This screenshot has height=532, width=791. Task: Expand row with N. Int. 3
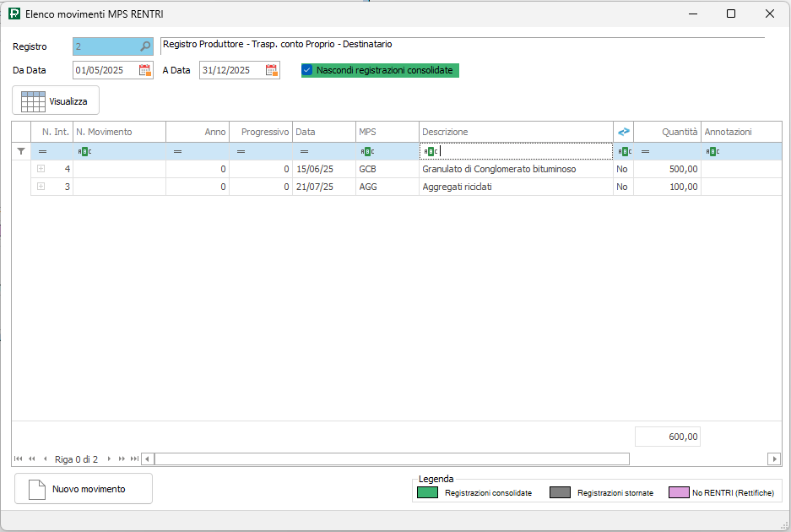pos(40,187)
